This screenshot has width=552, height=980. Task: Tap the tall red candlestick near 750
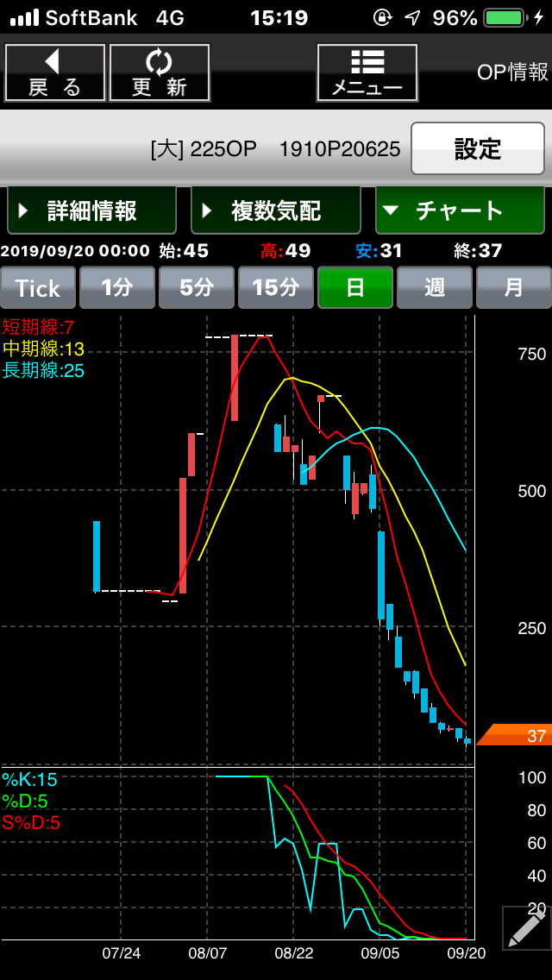click(x=234, y=378)
